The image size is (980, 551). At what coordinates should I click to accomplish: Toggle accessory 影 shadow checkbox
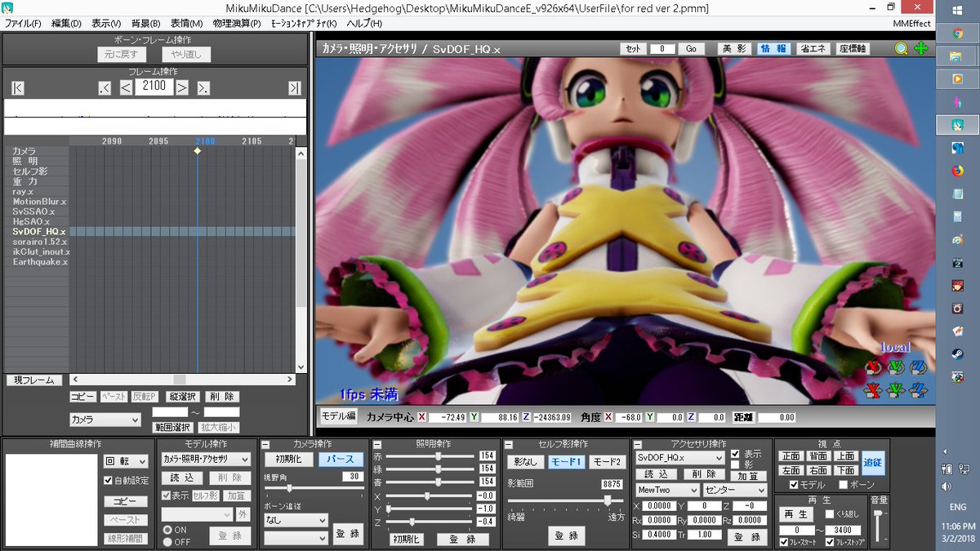point(736,464)
